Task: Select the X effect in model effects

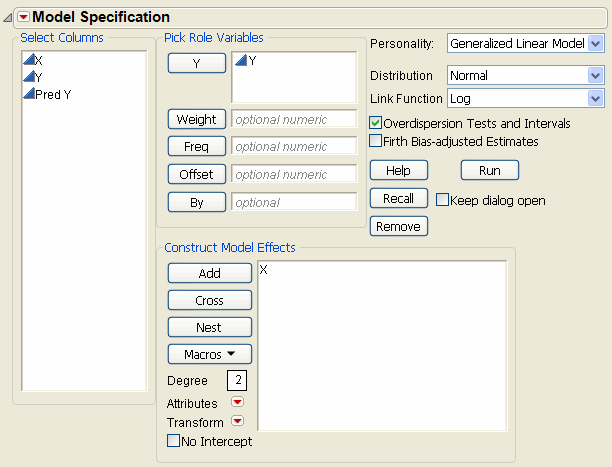Action: tap(263, 271)
